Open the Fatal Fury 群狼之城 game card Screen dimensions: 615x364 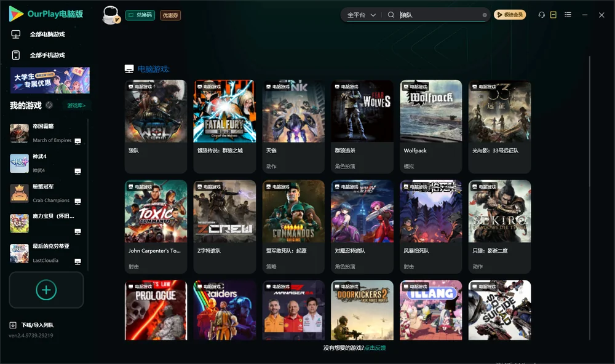(224, 126)
